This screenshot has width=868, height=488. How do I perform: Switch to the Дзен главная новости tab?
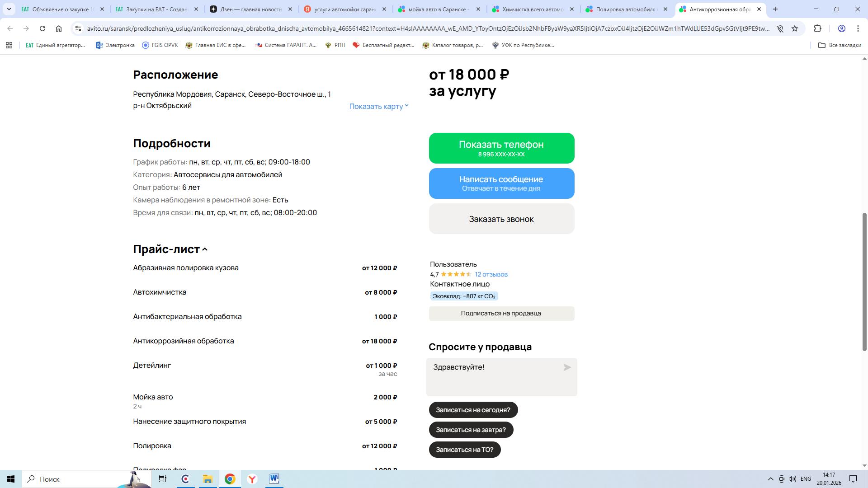[251, 9]
